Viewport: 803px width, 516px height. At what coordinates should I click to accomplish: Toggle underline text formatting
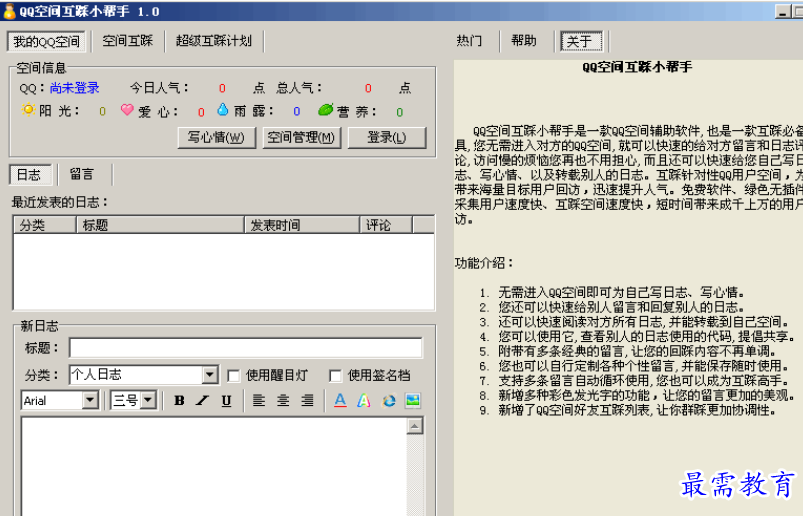pos(226,400)
